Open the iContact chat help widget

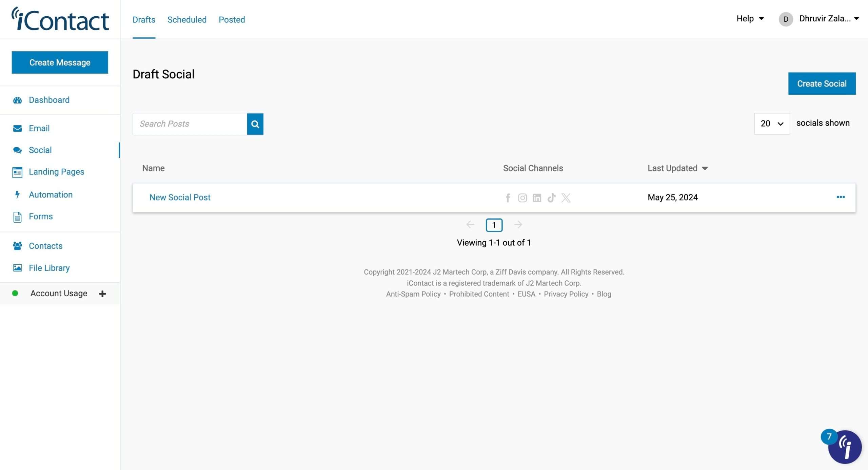845,447
